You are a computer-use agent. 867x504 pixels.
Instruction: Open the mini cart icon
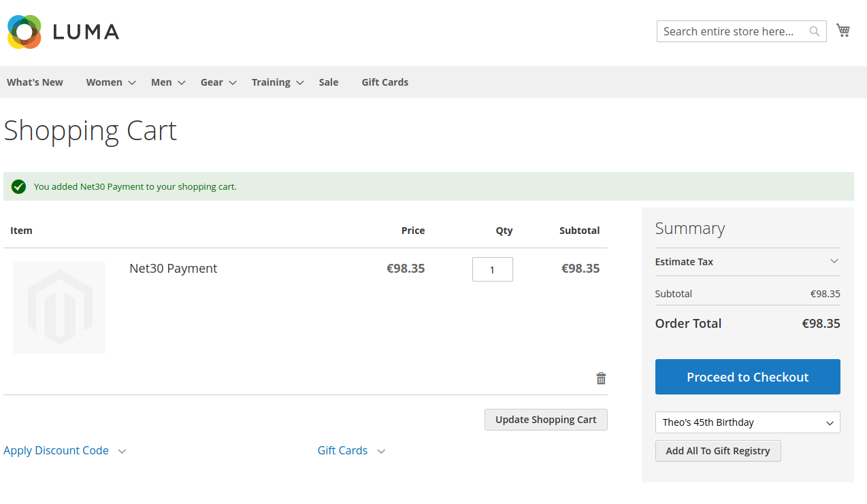click(x=843, y=31)
